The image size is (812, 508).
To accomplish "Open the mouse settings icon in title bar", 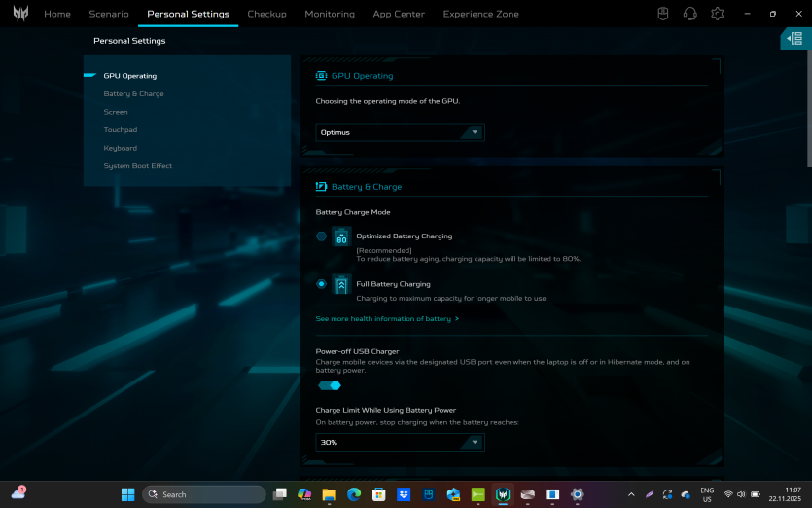I will (x=663, y=14).
